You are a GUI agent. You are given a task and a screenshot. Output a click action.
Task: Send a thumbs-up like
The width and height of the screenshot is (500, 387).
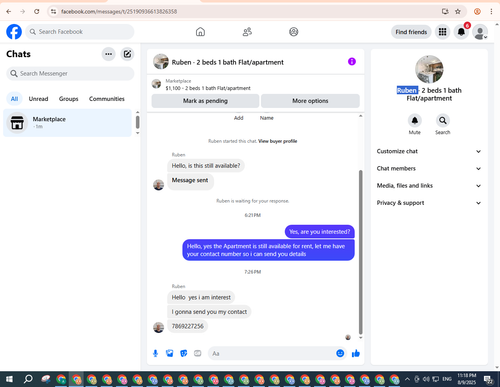click(x=356, y=353)
